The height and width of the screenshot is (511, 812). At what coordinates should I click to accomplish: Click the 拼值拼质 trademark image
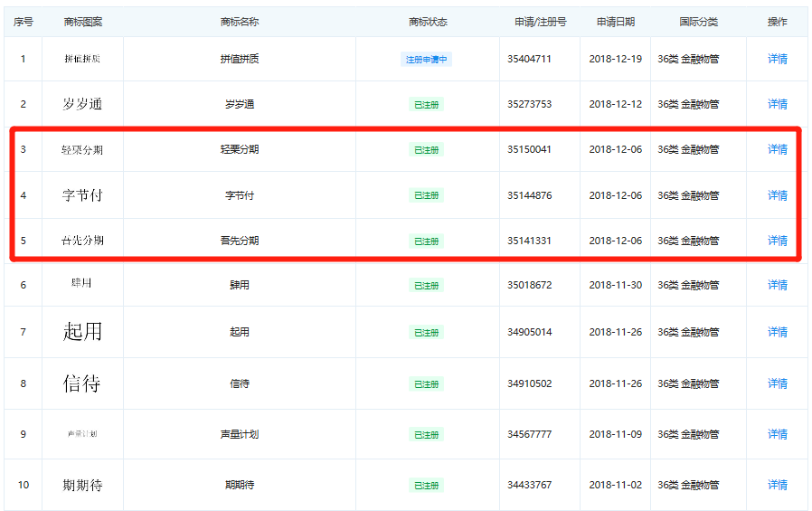tap(82, 59)
